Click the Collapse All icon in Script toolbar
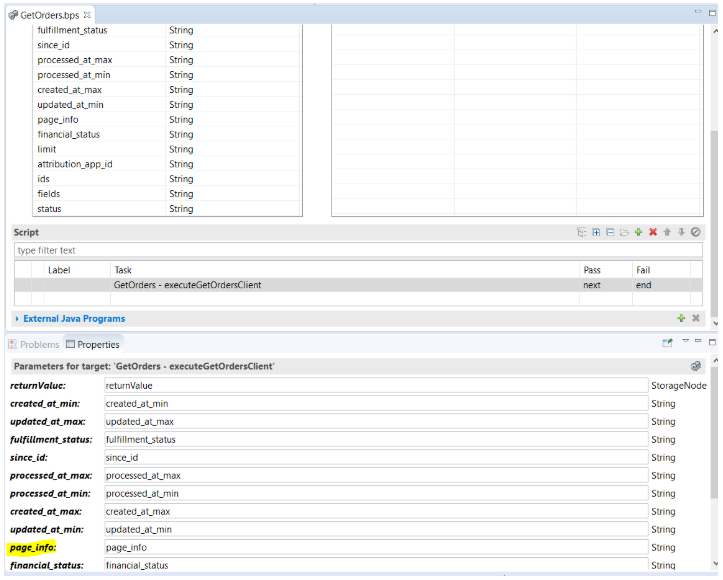 610,232
